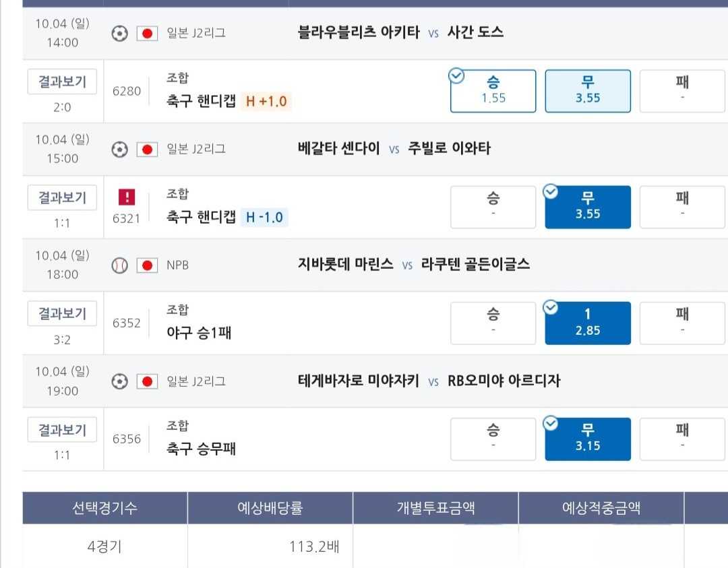
Task: Click 예상배당률 column header
Action: click(270, 507)
